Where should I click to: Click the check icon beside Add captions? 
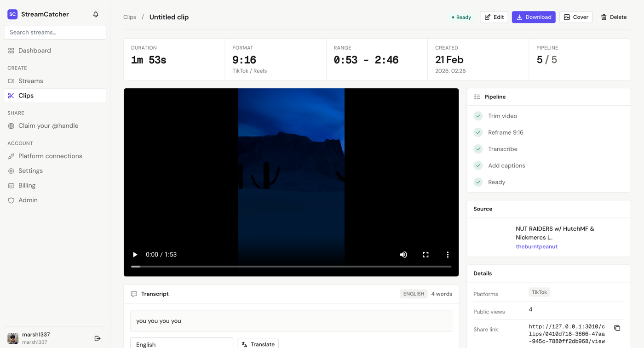pyautogui.click(x=478, y=165)
